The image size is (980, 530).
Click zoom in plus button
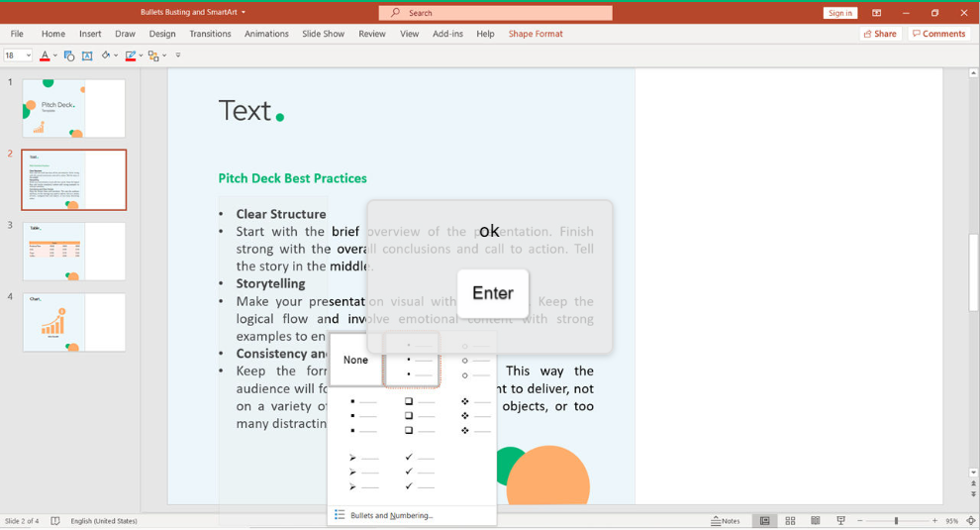point(935,521)
